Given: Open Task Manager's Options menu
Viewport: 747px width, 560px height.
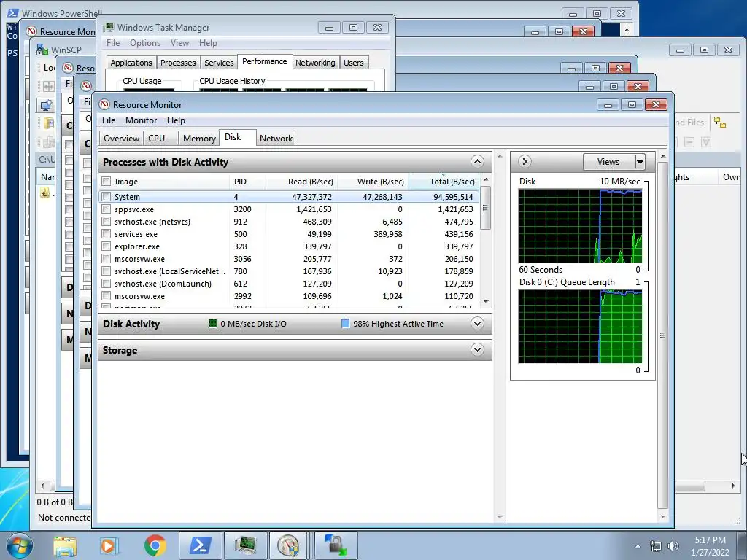Looking at the screenshot, I should click(x=145, y=43).
